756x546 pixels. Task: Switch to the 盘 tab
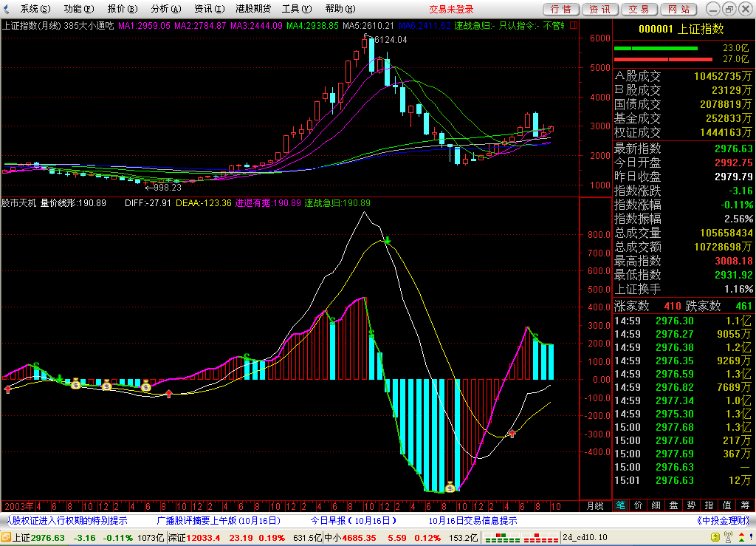[x=673, y=505]
